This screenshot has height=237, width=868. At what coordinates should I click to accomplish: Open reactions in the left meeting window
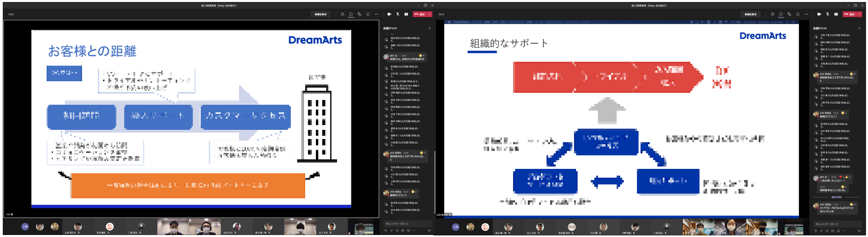359,14
